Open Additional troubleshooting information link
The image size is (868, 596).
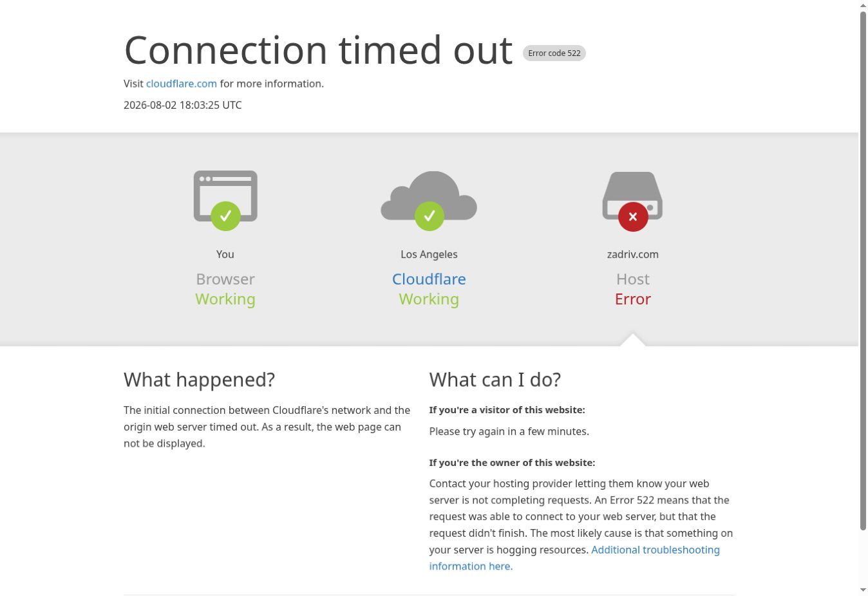[574, 558]
